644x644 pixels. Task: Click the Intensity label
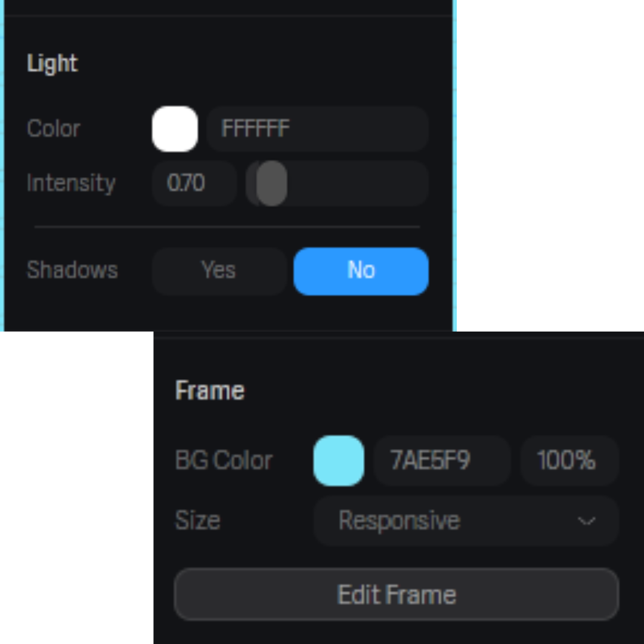pyautogui.click(x=71, y=183)
